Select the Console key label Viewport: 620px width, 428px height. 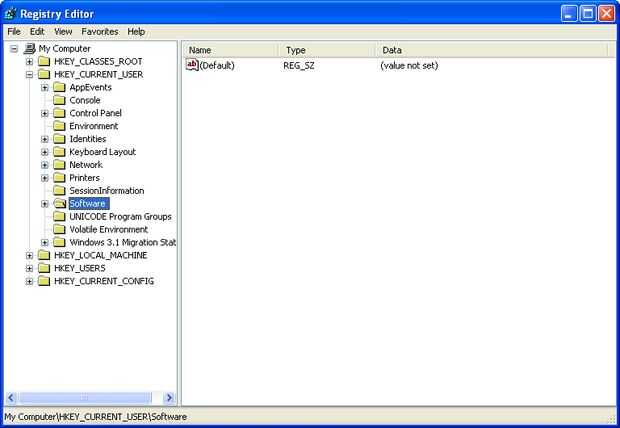[85, 100]
